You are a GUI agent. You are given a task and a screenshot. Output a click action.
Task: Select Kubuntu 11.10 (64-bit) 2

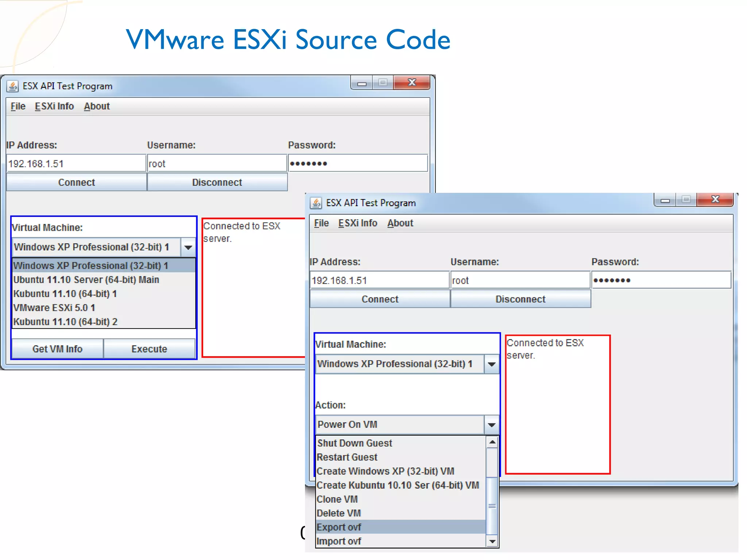point(104,322)
